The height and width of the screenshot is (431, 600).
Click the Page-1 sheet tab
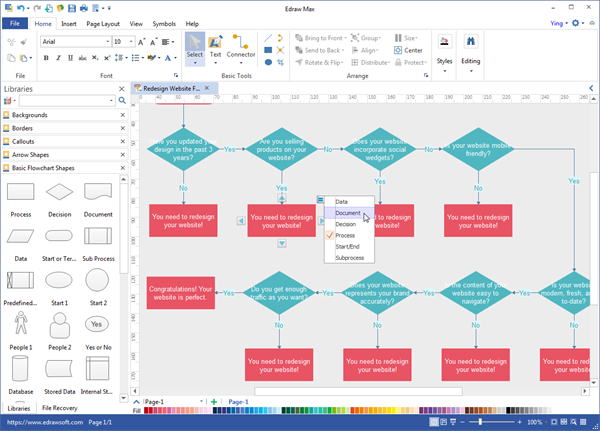point(238,402)
